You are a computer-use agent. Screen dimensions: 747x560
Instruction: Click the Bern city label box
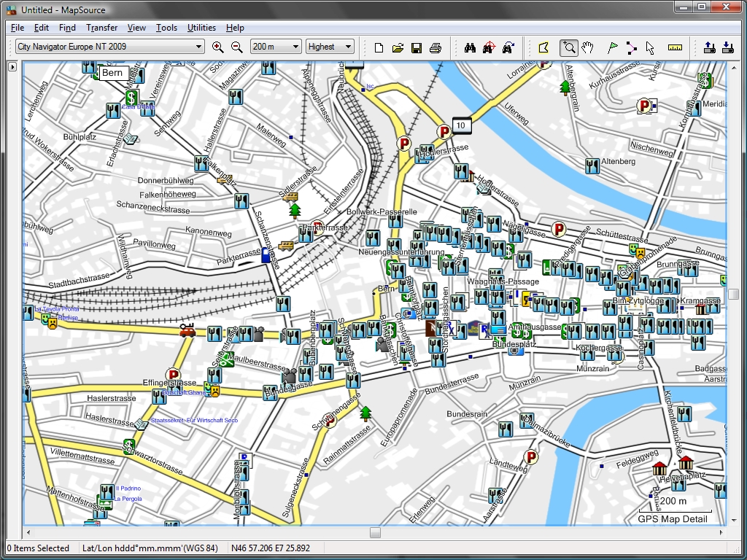113,73
